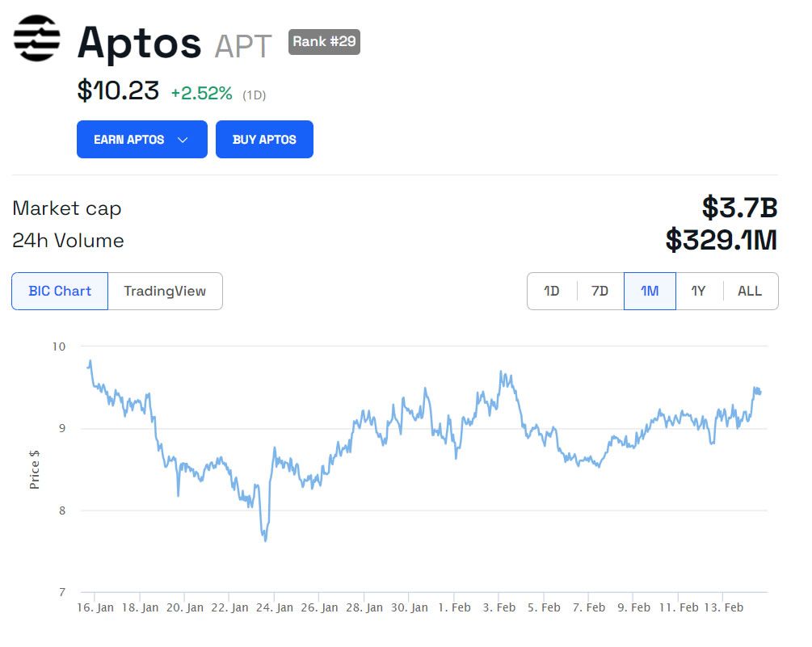Click the 13. Feb x-axis date label

[x=723, y=607]
